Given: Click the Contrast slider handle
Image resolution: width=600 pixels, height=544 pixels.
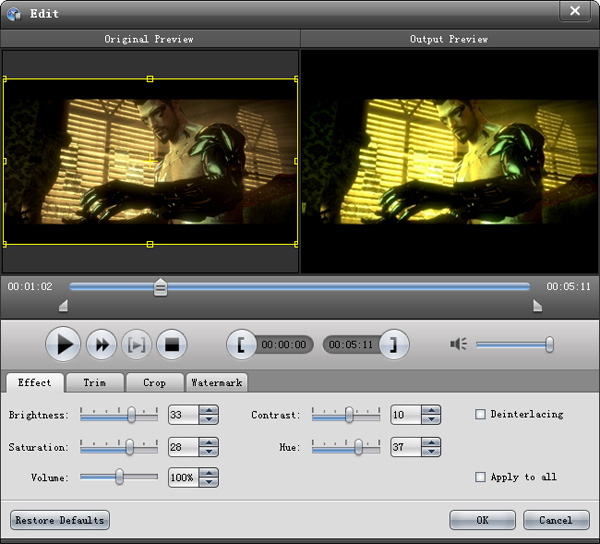Looking at the screenshot, I should click(349, 415).
